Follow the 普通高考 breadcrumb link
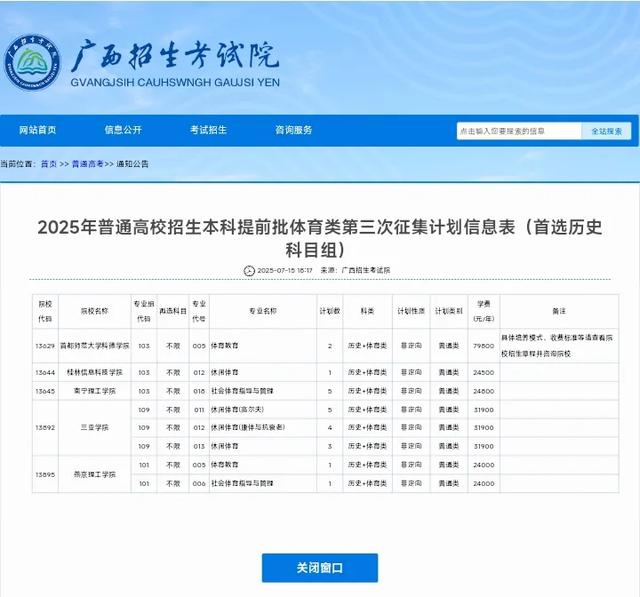Image resolution: width=640 pixels, height=597 pixels. 87,164
